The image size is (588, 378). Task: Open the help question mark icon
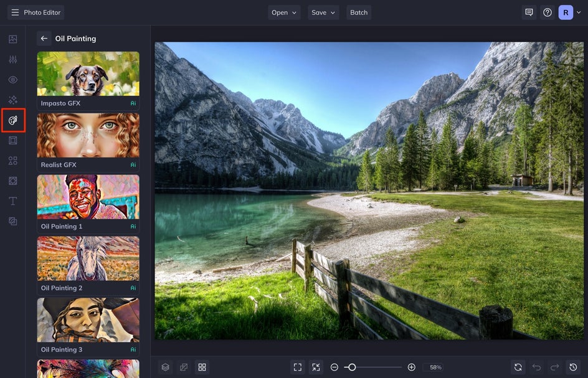[548, 12]
